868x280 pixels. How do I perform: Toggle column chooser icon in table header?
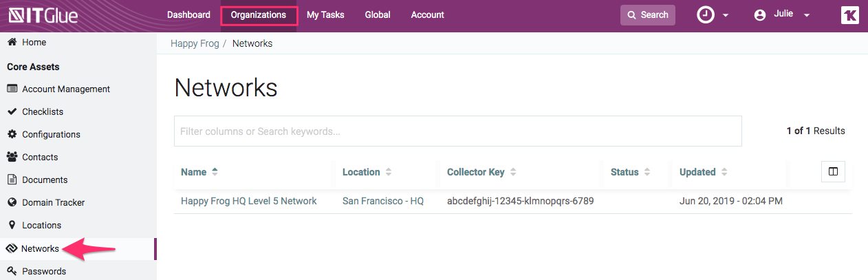(833, 172)
